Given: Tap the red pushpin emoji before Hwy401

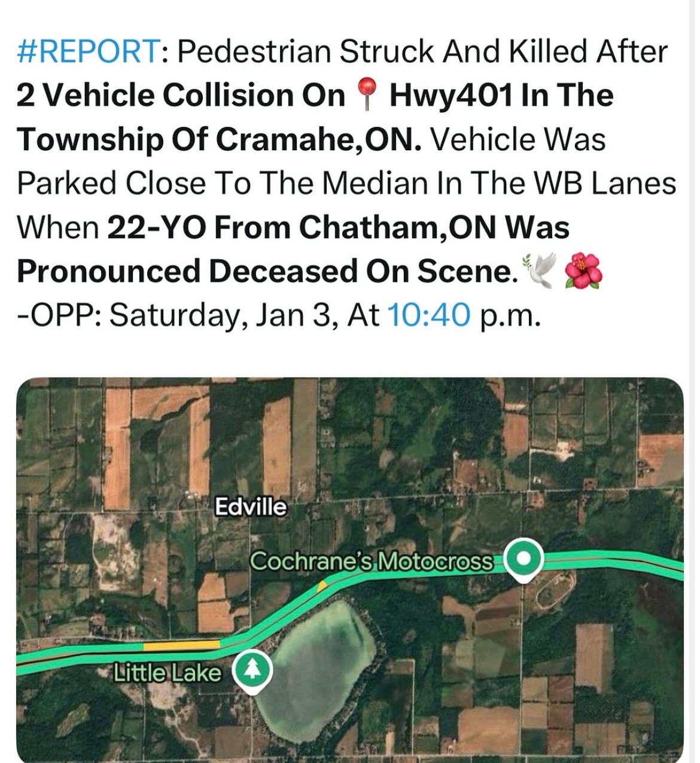Looking at the screenshot, I should click(x=367, y=96).
